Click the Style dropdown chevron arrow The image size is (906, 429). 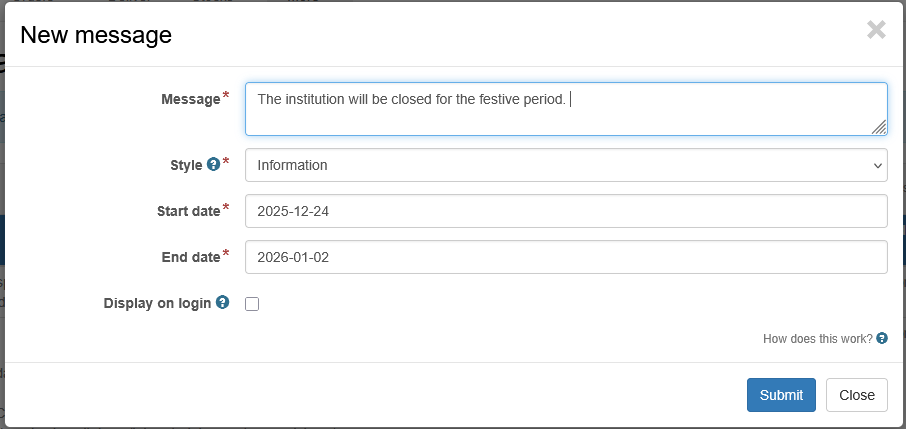878,165
